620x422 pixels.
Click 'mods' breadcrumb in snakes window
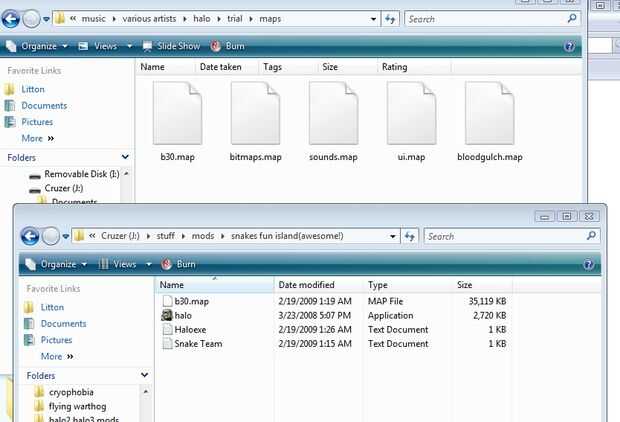[x=203, y=236]
